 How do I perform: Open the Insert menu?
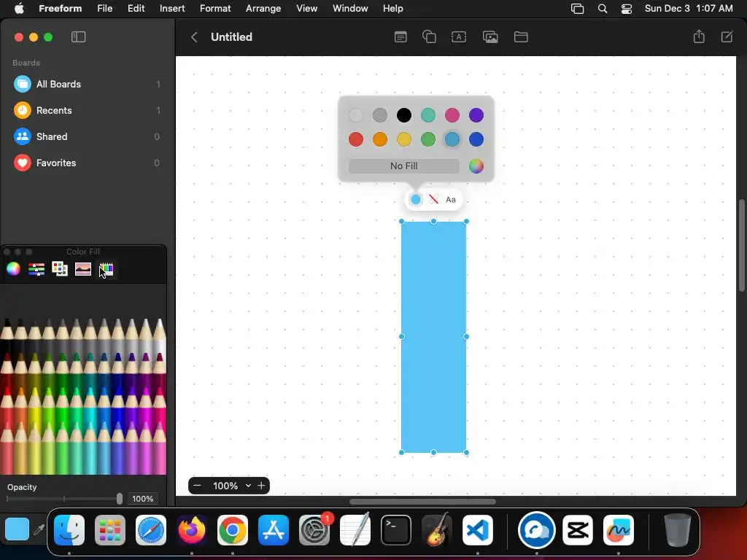click(172, 8)
